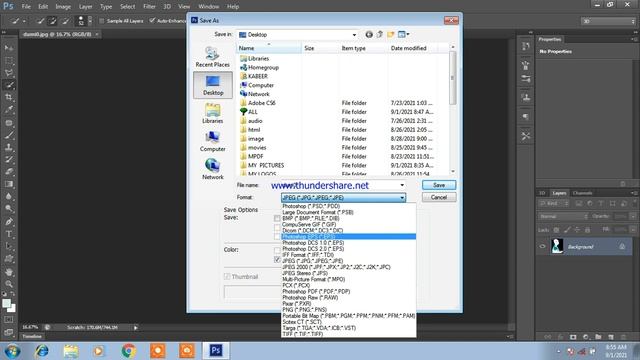Select the Eyedropper tool
The width and height of the screenshot is (640, 360).
tap(9, 109)
